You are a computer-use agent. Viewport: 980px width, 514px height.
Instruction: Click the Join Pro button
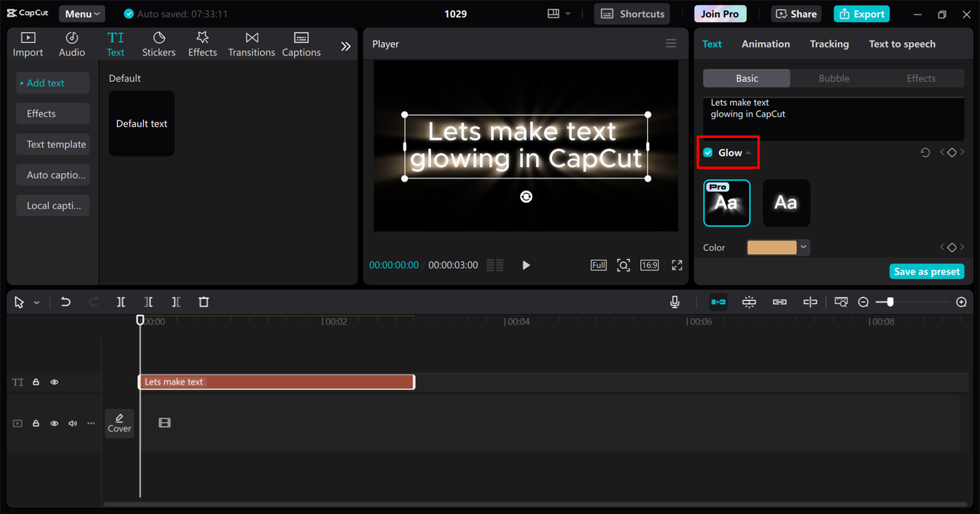[x=720, y=14]
